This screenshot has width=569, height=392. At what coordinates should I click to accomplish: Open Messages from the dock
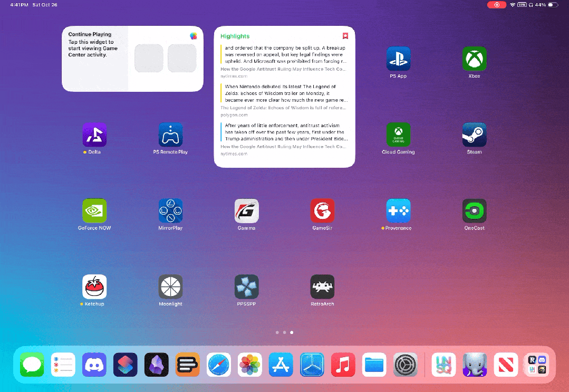pyautogui.click(x=32, y=365)
